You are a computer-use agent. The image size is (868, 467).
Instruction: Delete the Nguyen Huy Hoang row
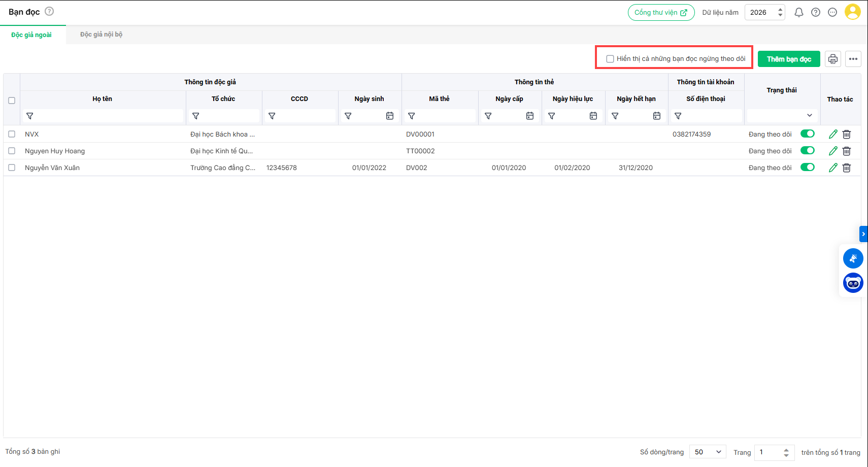click(847, 151)
